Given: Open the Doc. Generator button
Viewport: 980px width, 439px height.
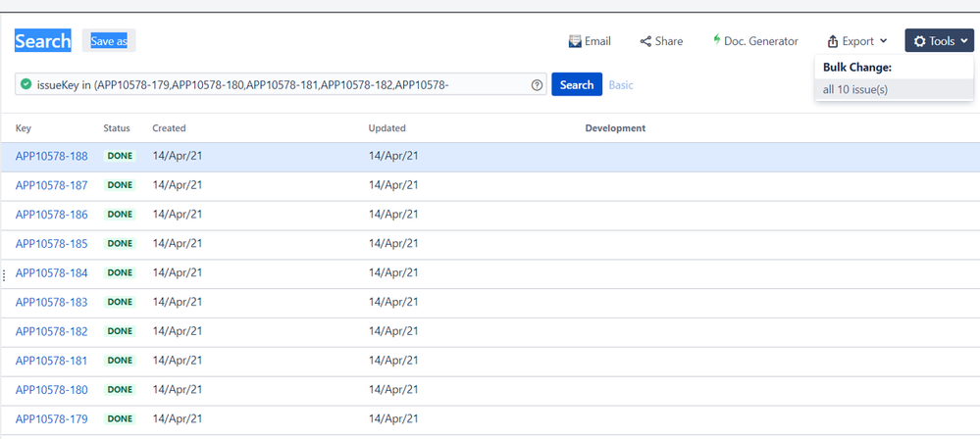Looking at the screenshot, I should (x=755, y=41).
